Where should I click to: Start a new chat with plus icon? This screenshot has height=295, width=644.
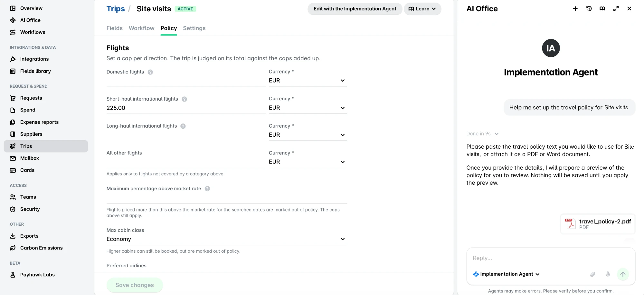pos(575,9)
